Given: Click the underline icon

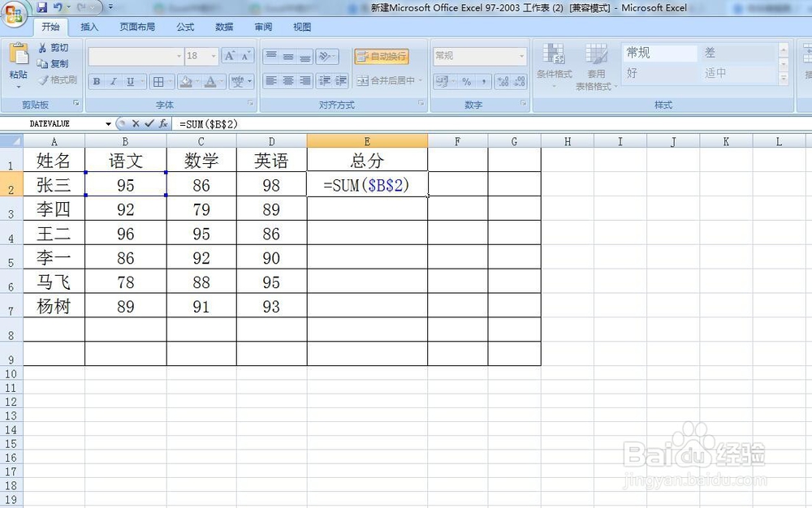Looking at the screenshot, I should pyautogui.click(x=129, y=81).
